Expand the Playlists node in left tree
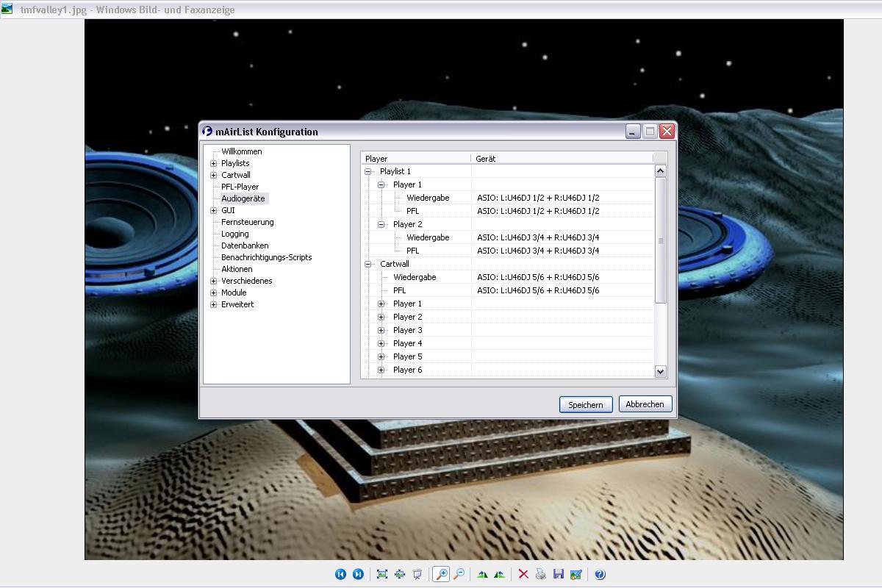 point(213,163)
